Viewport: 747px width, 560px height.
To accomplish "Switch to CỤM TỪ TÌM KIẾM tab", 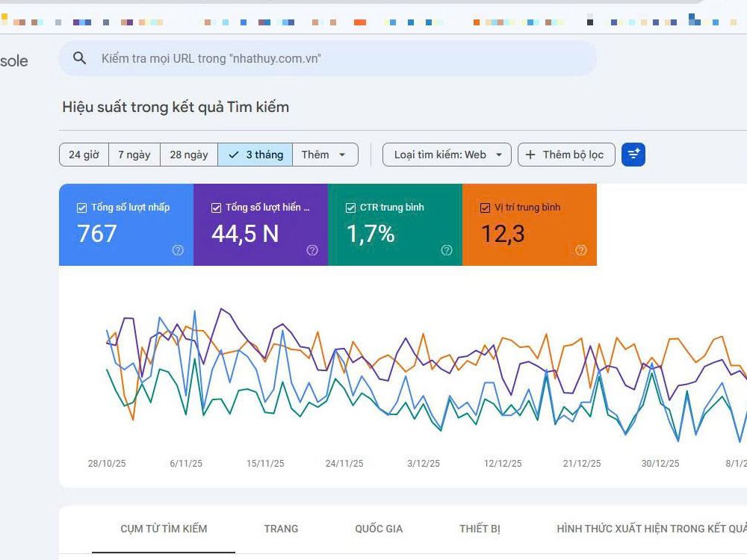I will tap(164, 529).
